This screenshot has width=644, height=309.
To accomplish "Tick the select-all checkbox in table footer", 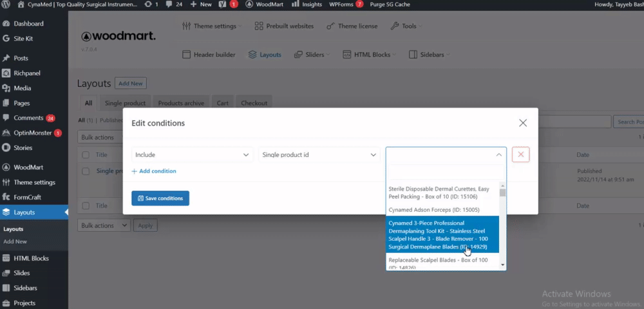I will pyautogui.click(x=86, y=205).
